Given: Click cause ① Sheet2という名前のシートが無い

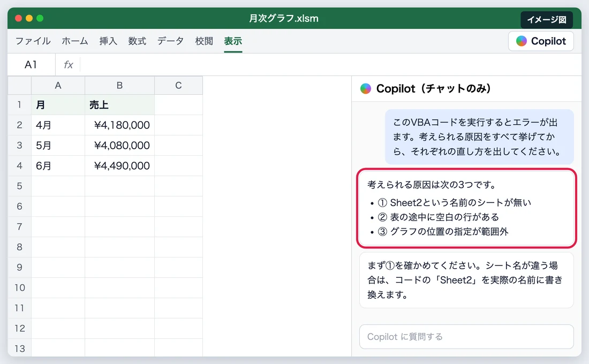Looking at the screenshot, I should point(454,203).
